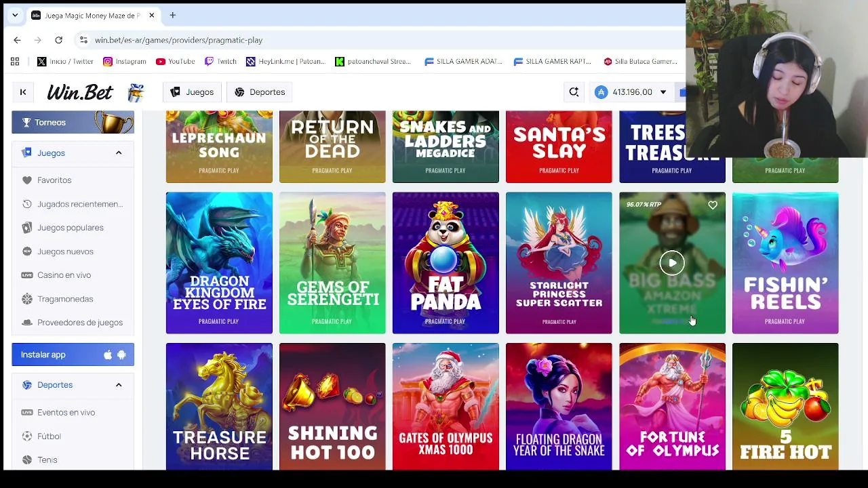868x488 pixels.
Task: Click the Instalar app button
Action: 73,354
